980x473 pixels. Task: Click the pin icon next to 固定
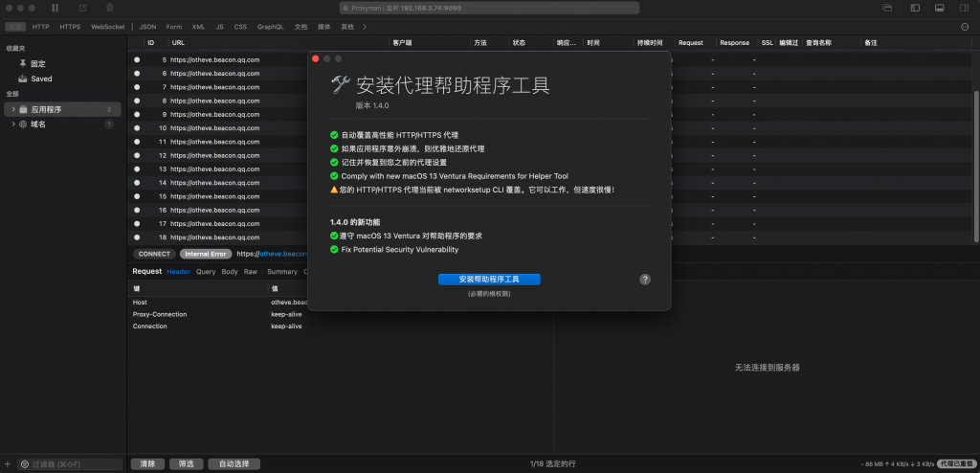pos(23,64)
